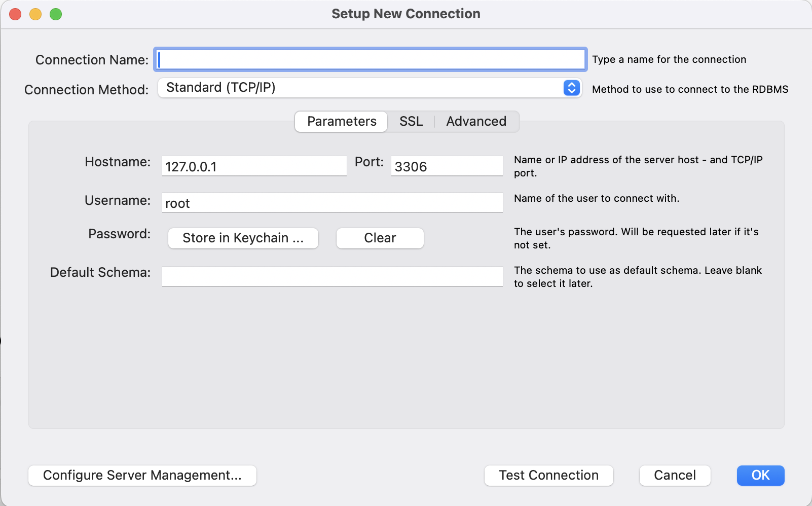Click the Setup New Connection title bar
Screen dimensions: 812x506
[x=405, y=14]
